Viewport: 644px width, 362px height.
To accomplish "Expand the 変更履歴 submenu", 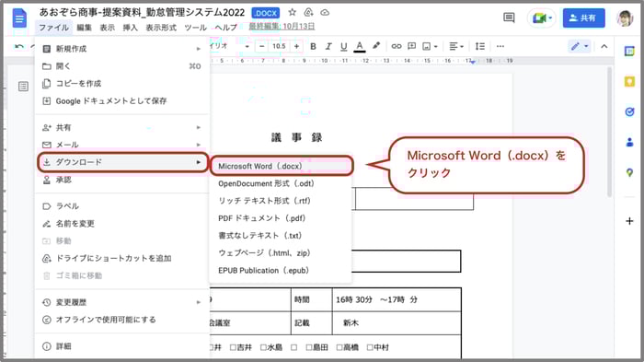I will click(x=122, y=302).
